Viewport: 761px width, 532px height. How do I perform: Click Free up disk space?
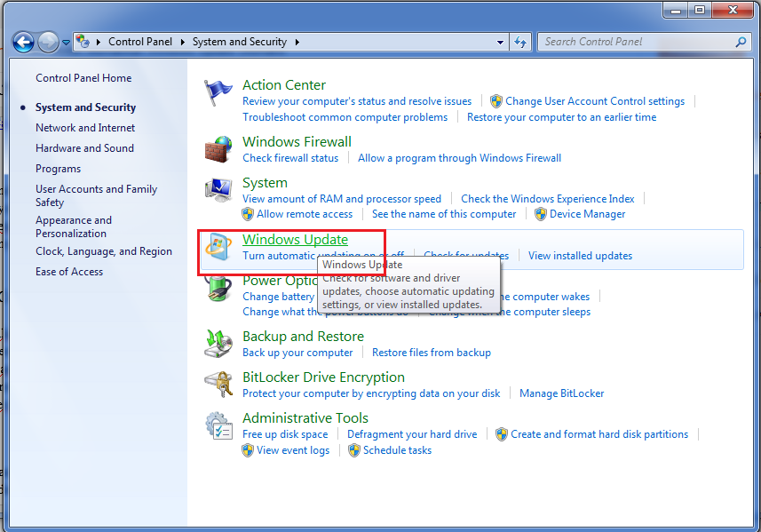(285, 434)
